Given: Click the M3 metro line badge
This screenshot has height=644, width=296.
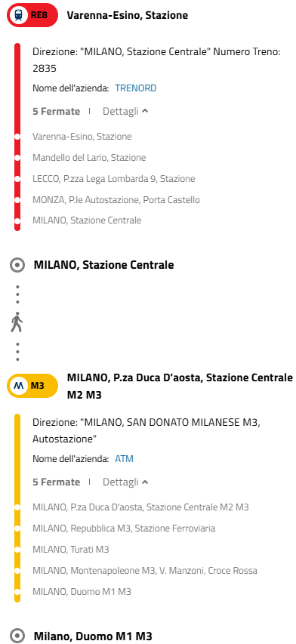Looking at the screenshot, I should click(32, 386).
